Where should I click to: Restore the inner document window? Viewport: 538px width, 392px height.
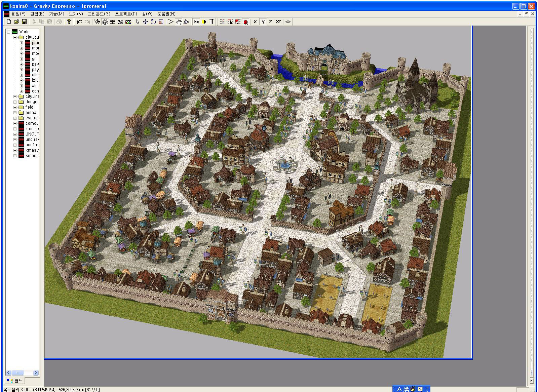point(527,14)
